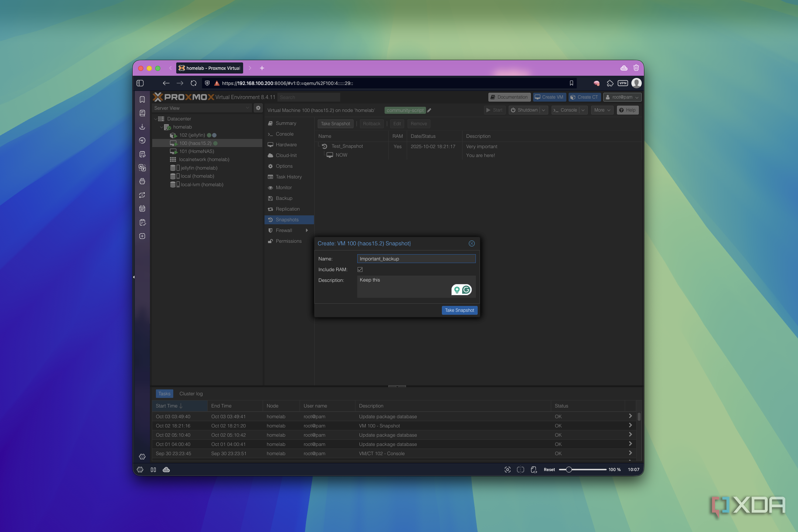
Task: Open the Hardware section
Action: tap(286, 145)
